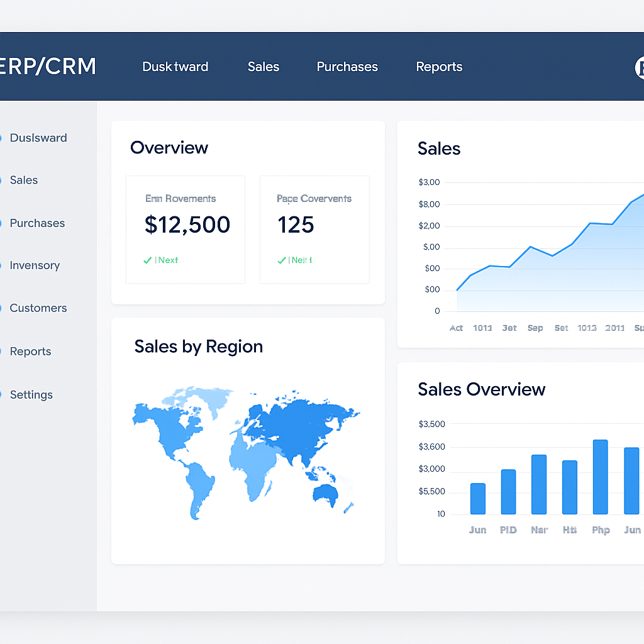Screen dimensions: 644x644
Task: Select Duslsward in the sidebar
Action: click(38, 138)
